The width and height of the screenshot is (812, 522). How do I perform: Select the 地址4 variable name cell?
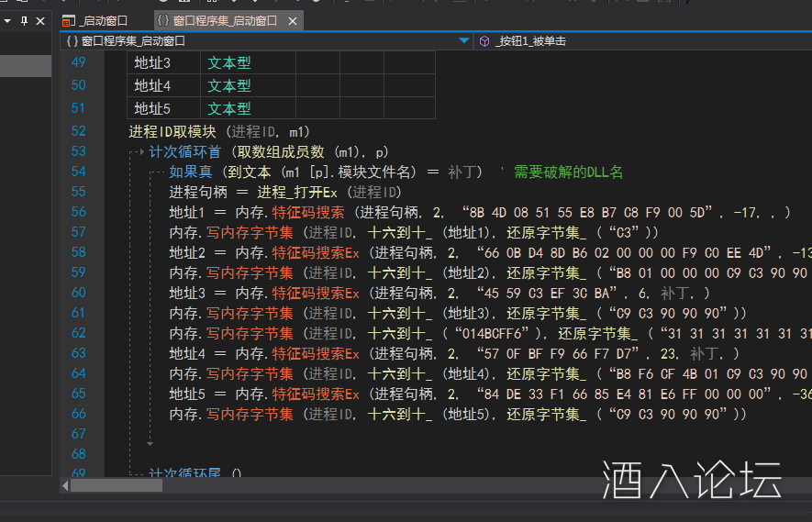click(x=152, y=85)
